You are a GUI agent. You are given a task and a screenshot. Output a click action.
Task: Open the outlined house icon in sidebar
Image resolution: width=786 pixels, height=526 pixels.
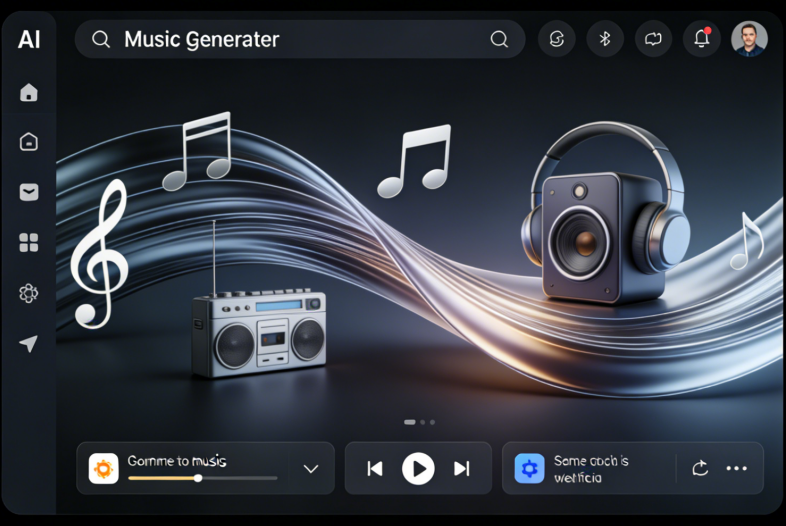[29, 142]
